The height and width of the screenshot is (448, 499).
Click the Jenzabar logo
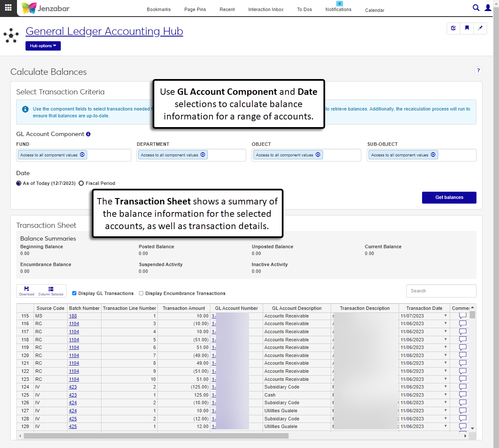46,8
